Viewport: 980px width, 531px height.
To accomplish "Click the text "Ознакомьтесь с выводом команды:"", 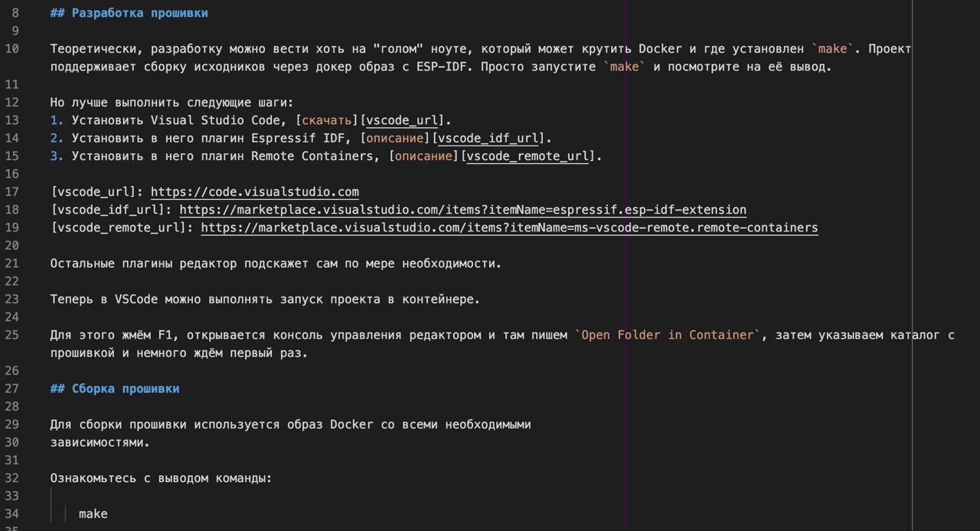I will tap(161, 478).
